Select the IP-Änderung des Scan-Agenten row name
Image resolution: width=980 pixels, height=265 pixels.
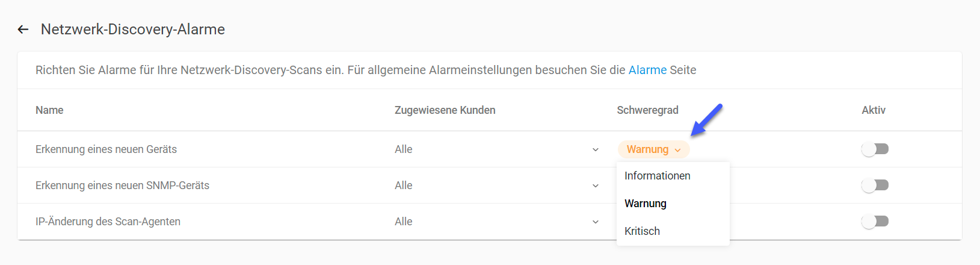[108, 222]
